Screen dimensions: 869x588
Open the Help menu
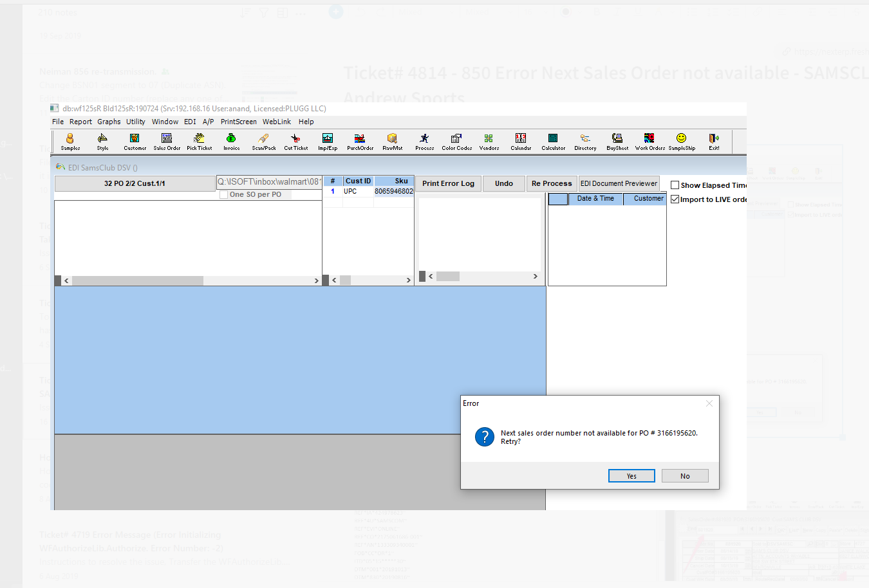[306, 122]
